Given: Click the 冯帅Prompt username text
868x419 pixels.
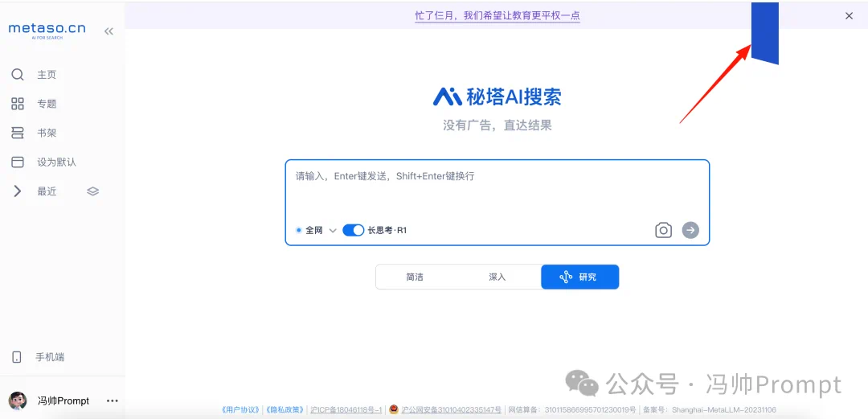Looking at the screenshot, I should tap(63, 401).
